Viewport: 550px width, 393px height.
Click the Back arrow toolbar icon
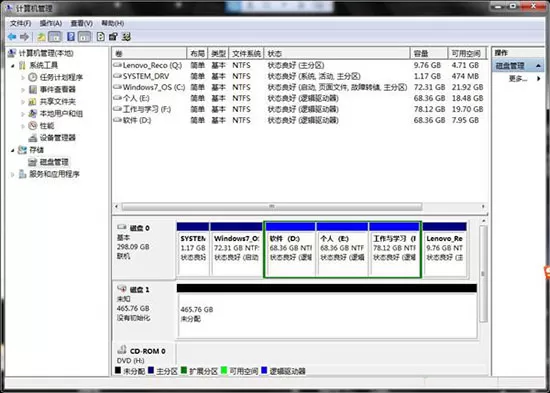tap(12, 36)
